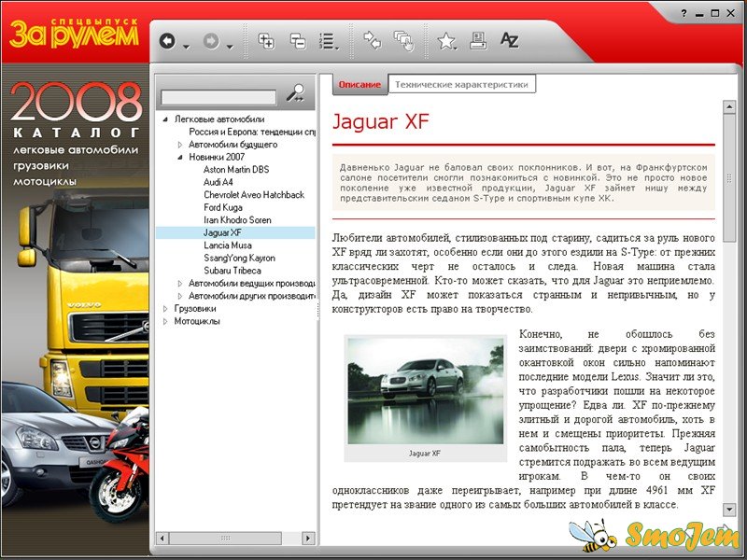This screenshot has height=560, width=747.
Task: Expand Автомобили будущего node
Action: (x=180, y=145)
